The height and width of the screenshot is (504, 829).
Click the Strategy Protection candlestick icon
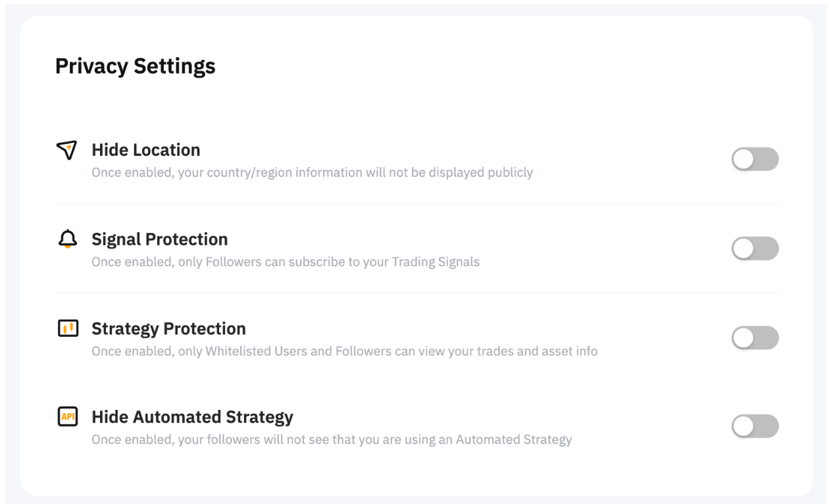[67, 328]
